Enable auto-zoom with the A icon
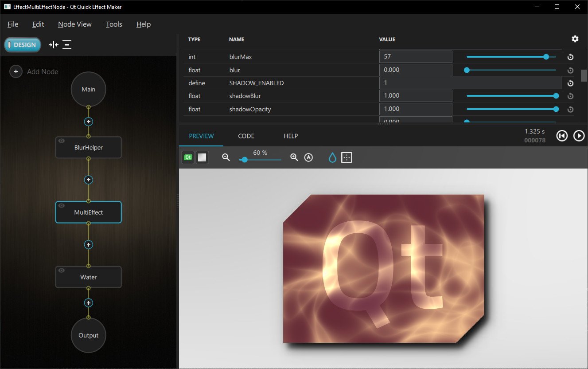The width and height of the screenshot is (588, 369). click(x=308, y=157)
